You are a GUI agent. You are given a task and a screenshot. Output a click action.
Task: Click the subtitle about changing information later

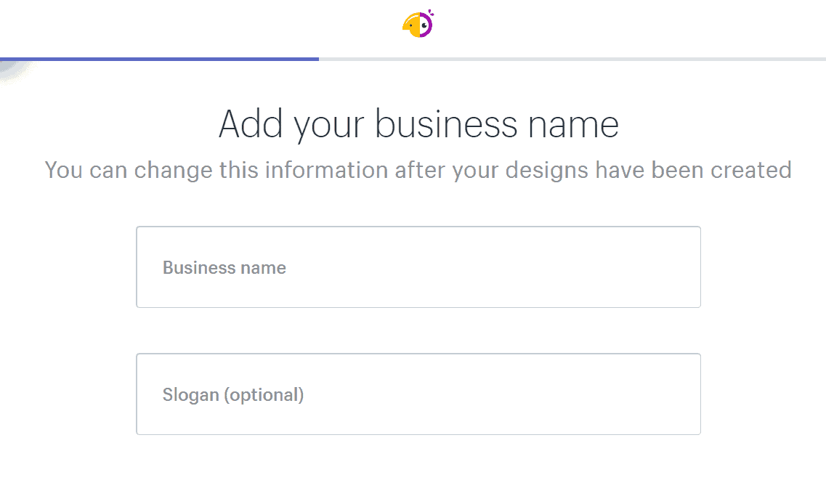pos(418,170)
